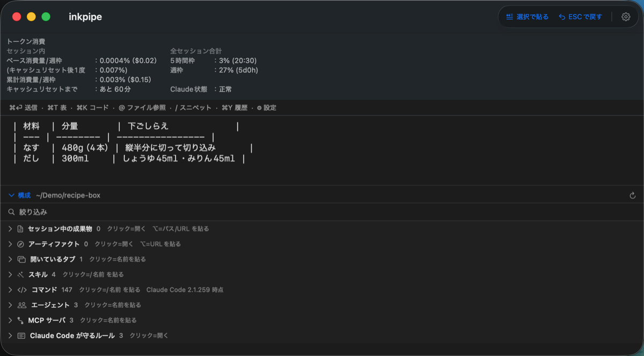Click the @ ファイル参照 shortcut hint
644x356 pixels.
coord(142,108)
